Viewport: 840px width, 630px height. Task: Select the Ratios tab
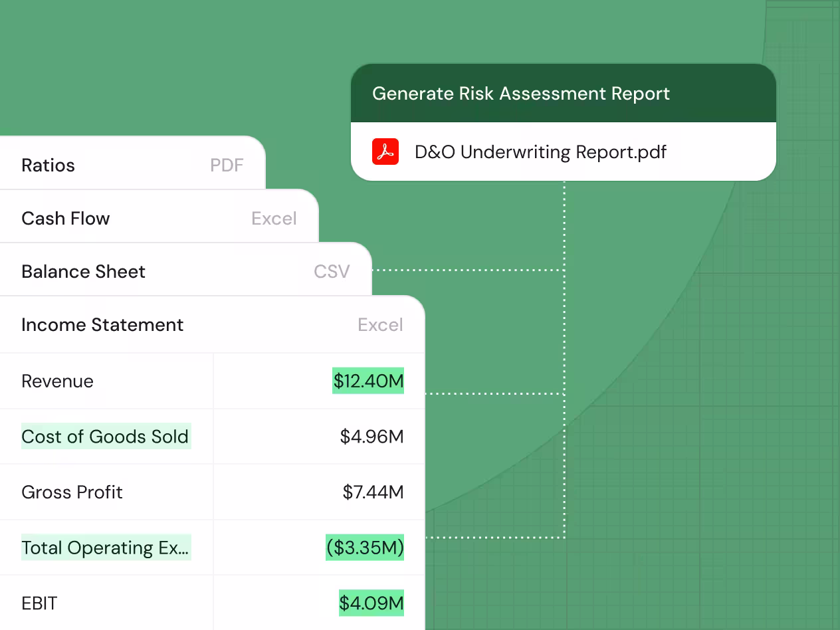(x=132, y=163)
